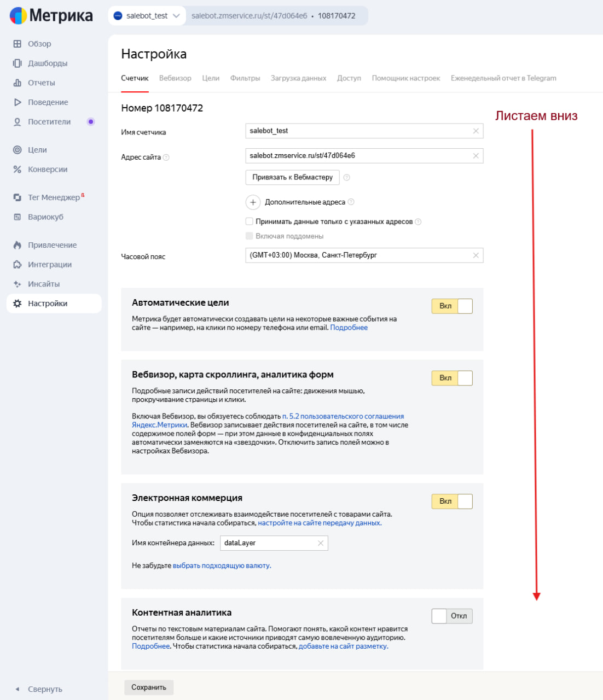Click plus icon for Дополнительные адреса
Image resolution: width=603 pixels, height=700 pixels.
pos(253,202)
